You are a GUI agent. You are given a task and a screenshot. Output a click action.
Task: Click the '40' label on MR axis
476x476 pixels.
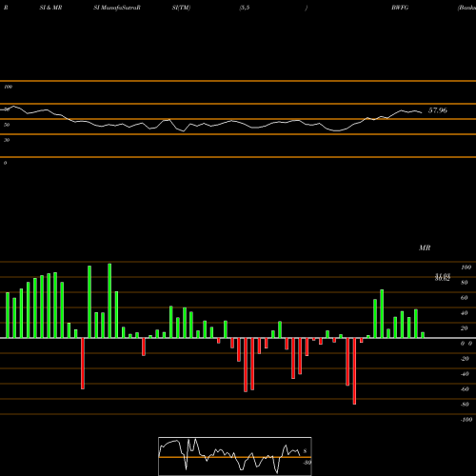click(x=465, y=313)
